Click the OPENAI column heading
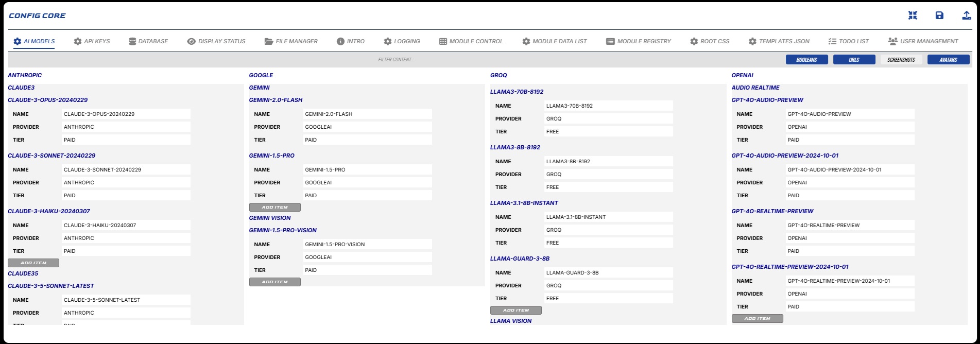 742,75
